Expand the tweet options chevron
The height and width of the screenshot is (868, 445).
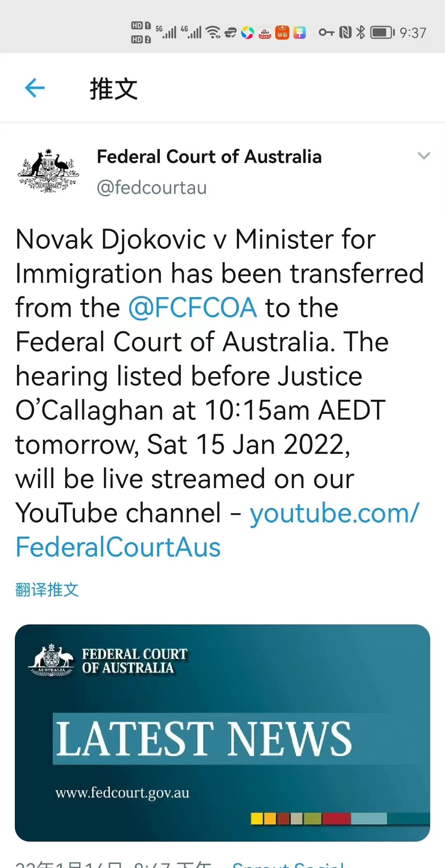coord(424,156)
